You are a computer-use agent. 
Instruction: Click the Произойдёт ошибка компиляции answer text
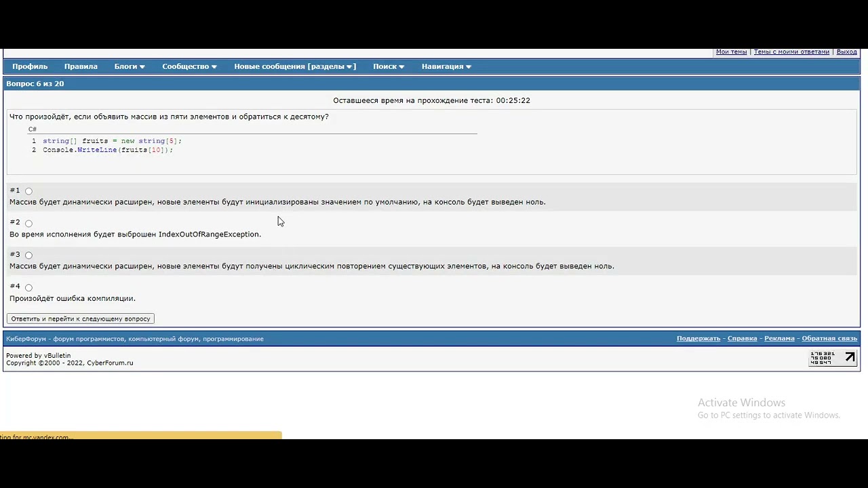73,298
